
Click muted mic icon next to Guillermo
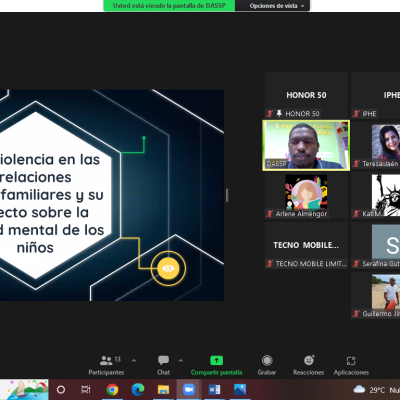356,314
